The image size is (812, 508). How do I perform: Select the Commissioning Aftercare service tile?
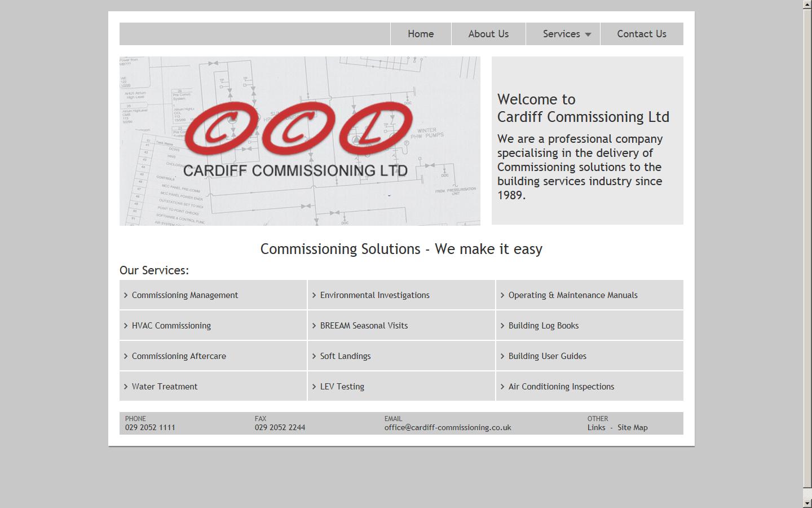[179, 356]
